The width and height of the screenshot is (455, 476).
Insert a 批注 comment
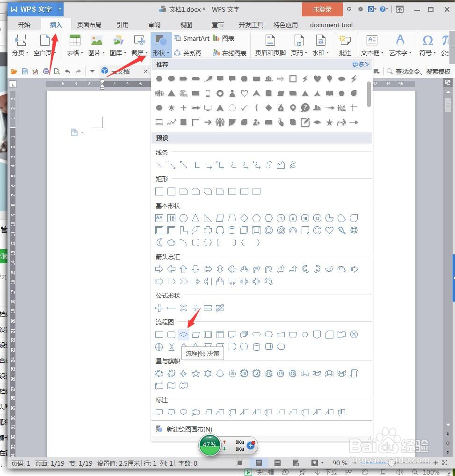(x=345, y=46)
